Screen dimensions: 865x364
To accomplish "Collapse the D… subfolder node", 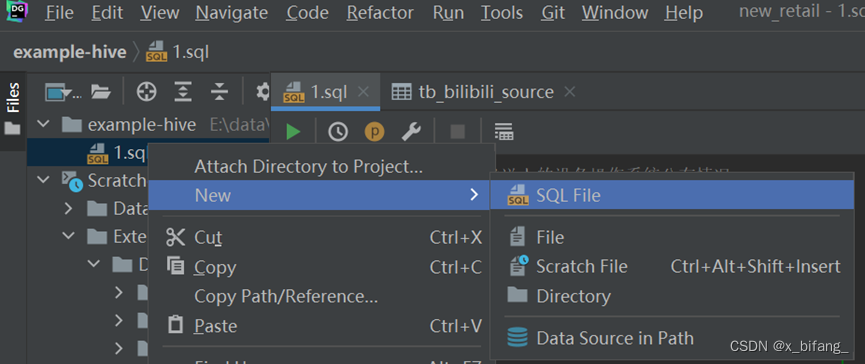I will point(93,264).
